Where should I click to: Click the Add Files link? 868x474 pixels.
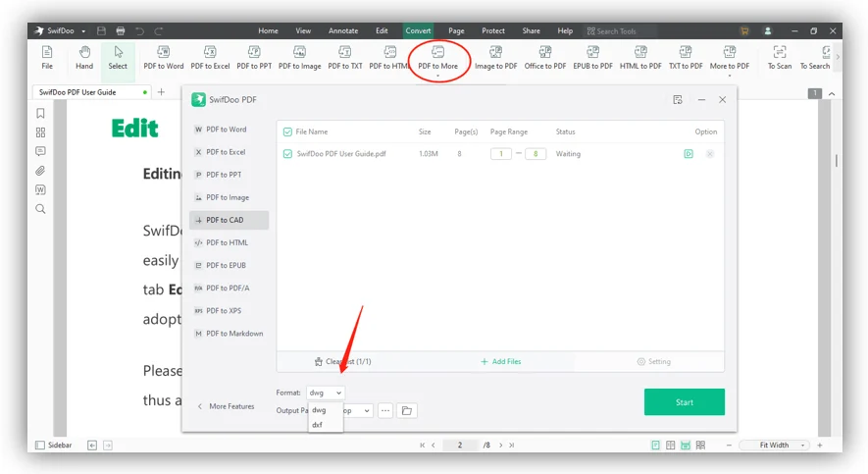tap(501, 361)
